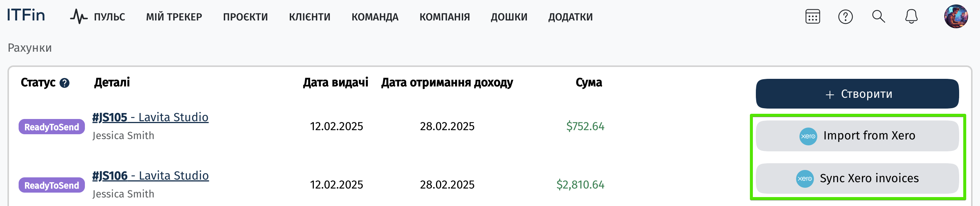
Task: Click the Xero logo on Import button
Action: [x=808, y=136]
